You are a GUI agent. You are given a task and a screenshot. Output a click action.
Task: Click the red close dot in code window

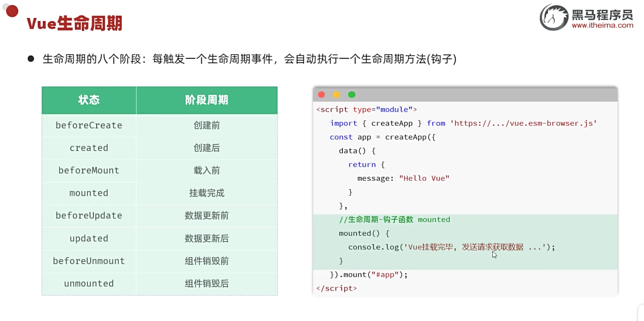tap(321, 94)
